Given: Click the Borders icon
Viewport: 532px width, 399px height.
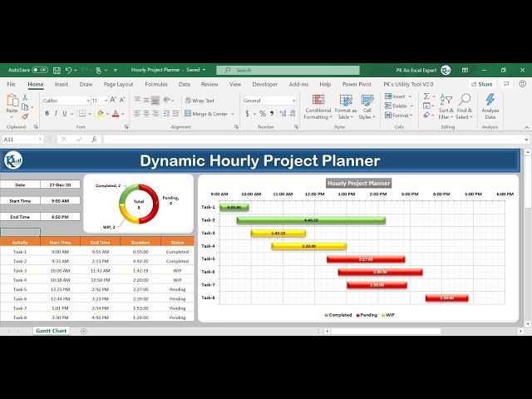Looking at the screenshot, I should (x=82, y=113).
